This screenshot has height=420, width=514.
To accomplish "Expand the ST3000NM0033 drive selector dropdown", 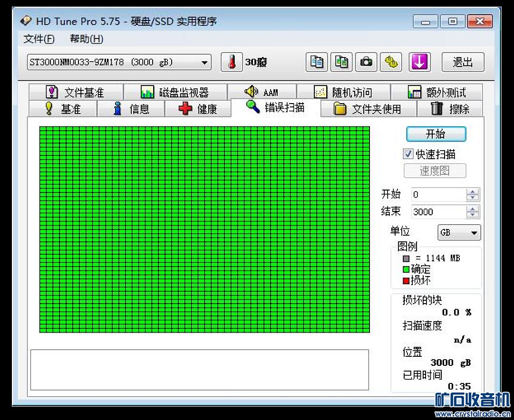I will point(204,62).
